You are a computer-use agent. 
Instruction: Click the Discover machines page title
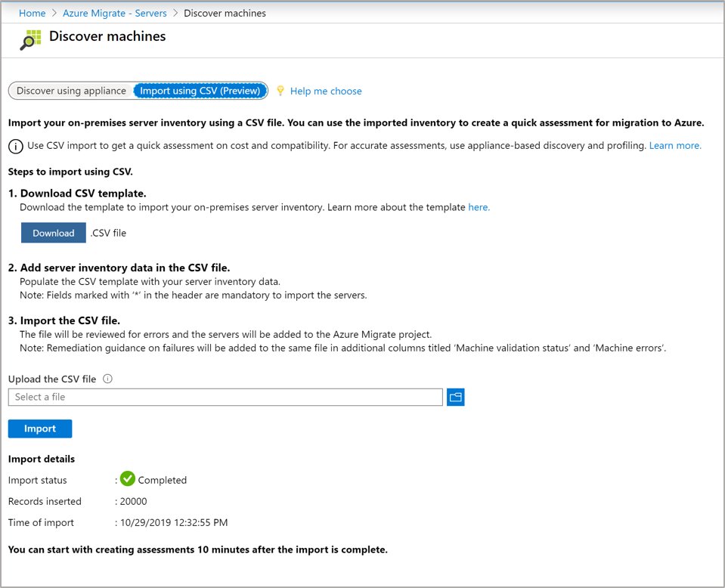pyautogui.click(x=107, y=36)
